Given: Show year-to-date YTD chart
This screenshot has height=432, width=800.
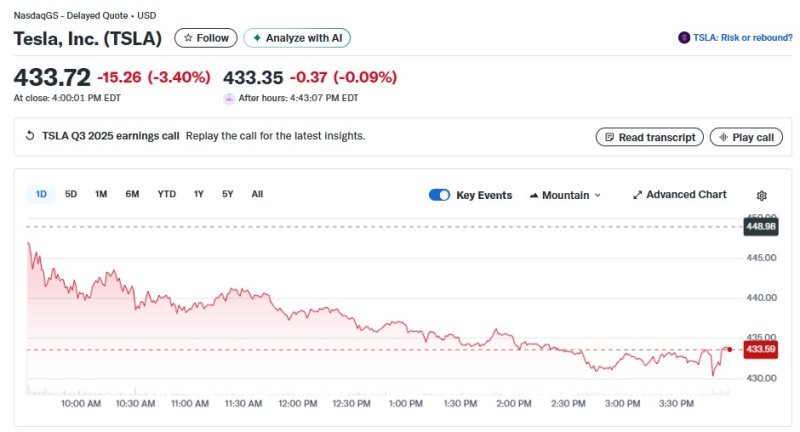Looking at the screenshot, I should 166,194.
